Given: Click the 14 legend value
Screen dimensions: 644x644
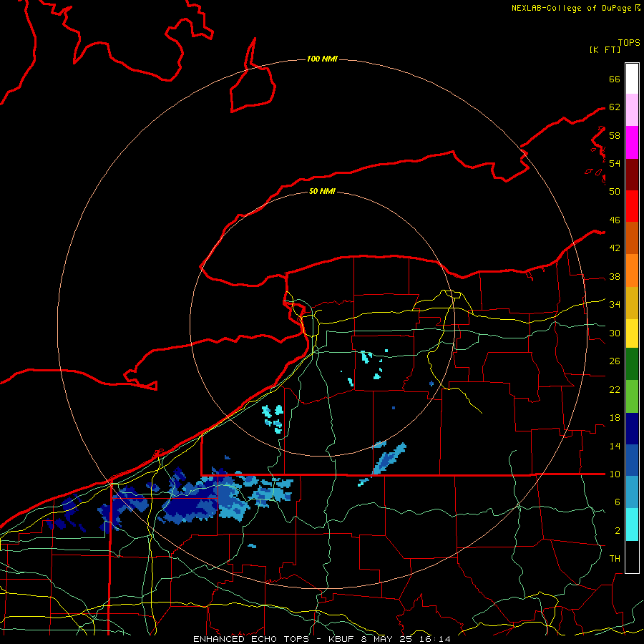Looking at the screenshot, I should click(x=615, y=446).
